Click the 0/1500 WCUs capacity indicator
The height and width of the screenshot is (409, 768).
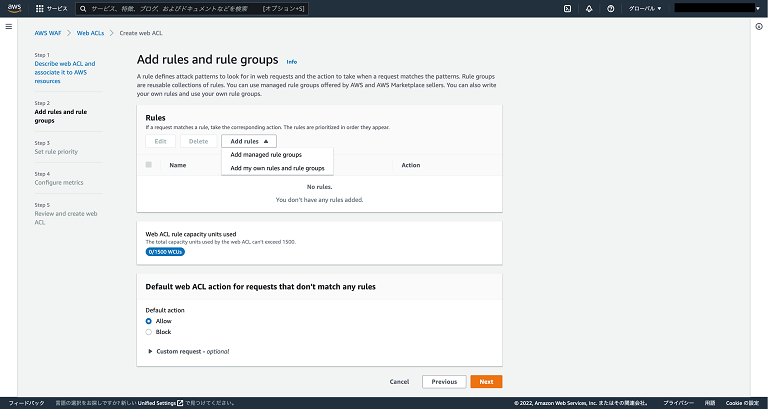pos(165,251)
